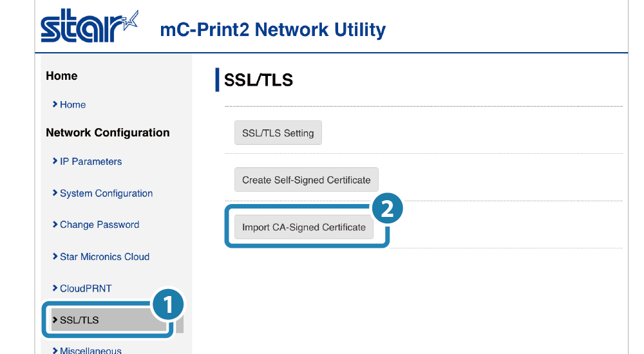Image resolution: width=644 pixels, height=354 pixels.
Task: Open the Miscellaneous sidebar item
Action: click(x=91, y=350)
